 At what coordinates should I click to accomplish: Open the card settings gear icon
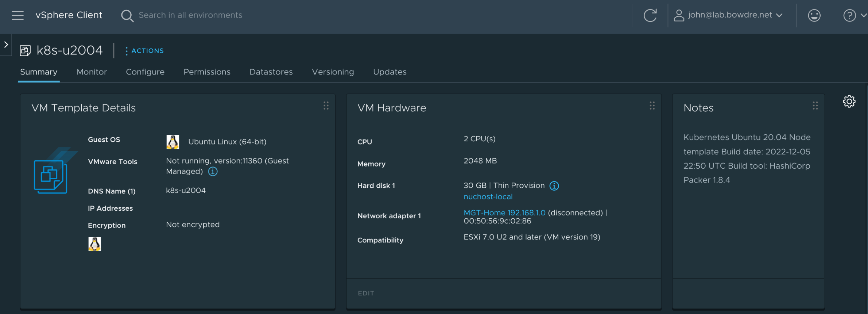coord(849,102)
